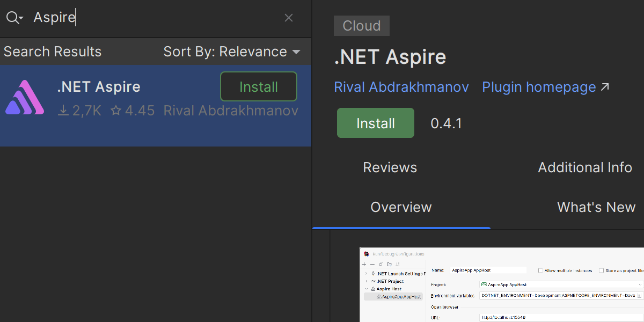Expand the .NET Project tree node
This screenshot has width=644, height=322.
coord(366,281)
